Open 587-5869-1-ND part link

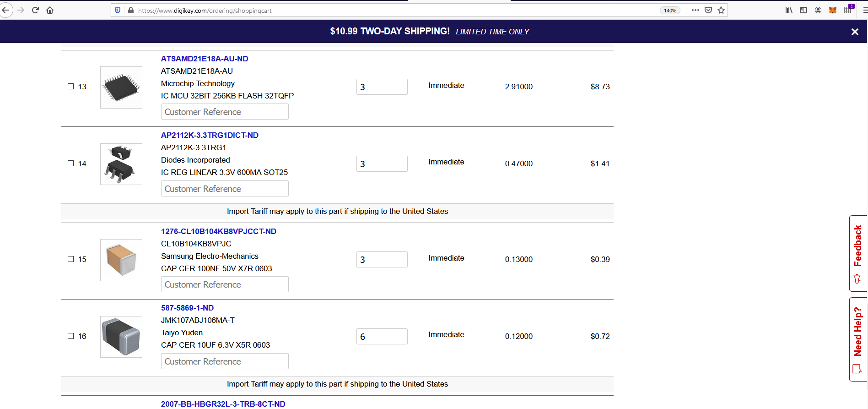pyautogui.click(x=187, y=308)
